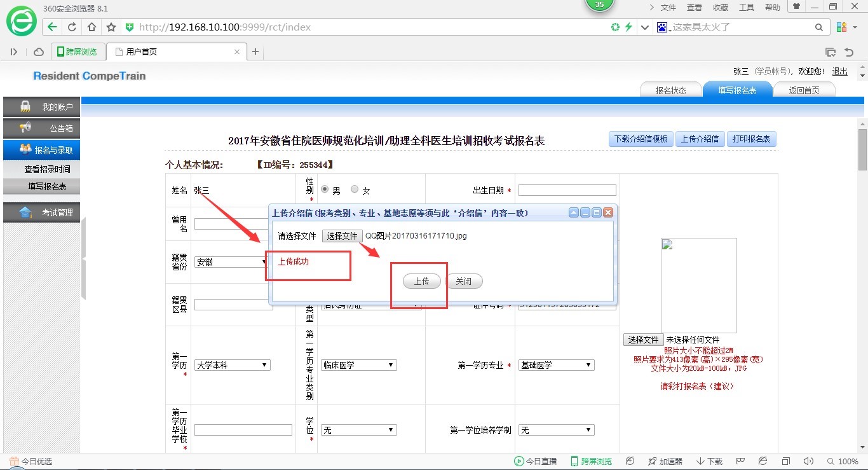Open the extensions grid icon
The width and height of the screenshot is (868, 470).
pyautogui.click(x=841, y=27)
